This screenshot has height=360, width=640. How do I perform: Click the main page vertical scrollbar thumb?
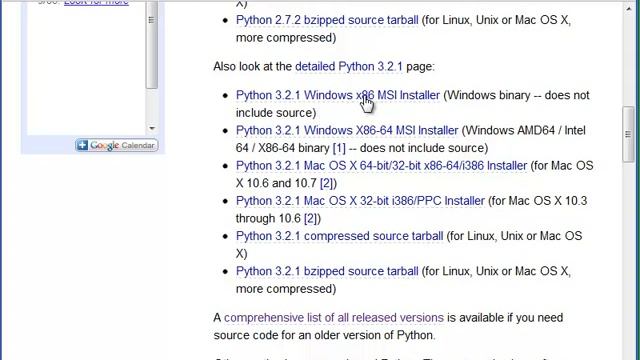tap(628, 134)
